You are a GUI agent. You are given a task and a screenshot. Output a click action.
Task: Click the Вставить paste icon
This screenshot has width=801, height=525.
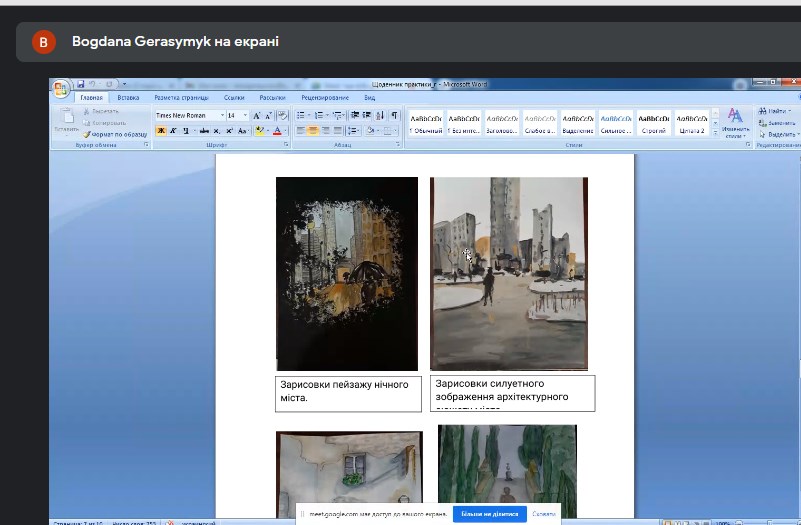(x=66, y=116)
